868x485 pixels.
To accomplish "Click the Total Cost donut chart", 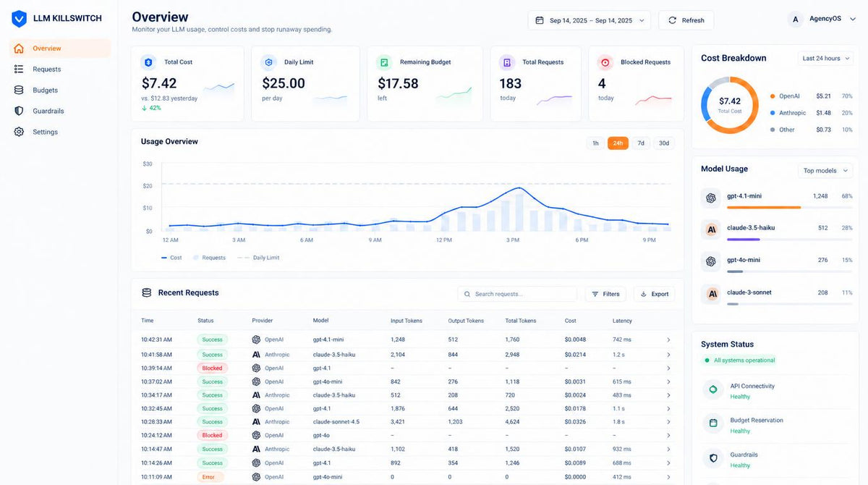I will 730,105.
